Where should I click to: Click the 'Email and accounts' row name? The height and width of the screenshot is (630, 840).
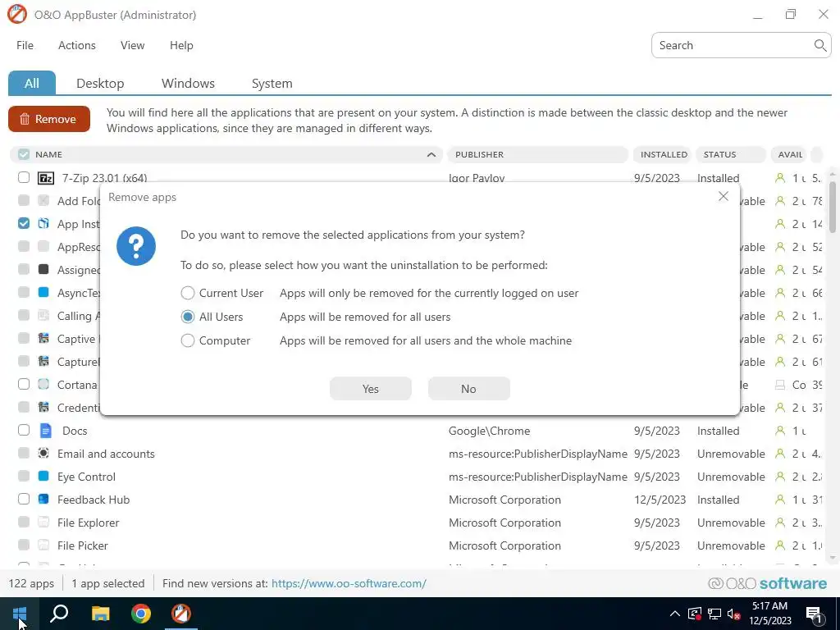(x=106, y=454)
